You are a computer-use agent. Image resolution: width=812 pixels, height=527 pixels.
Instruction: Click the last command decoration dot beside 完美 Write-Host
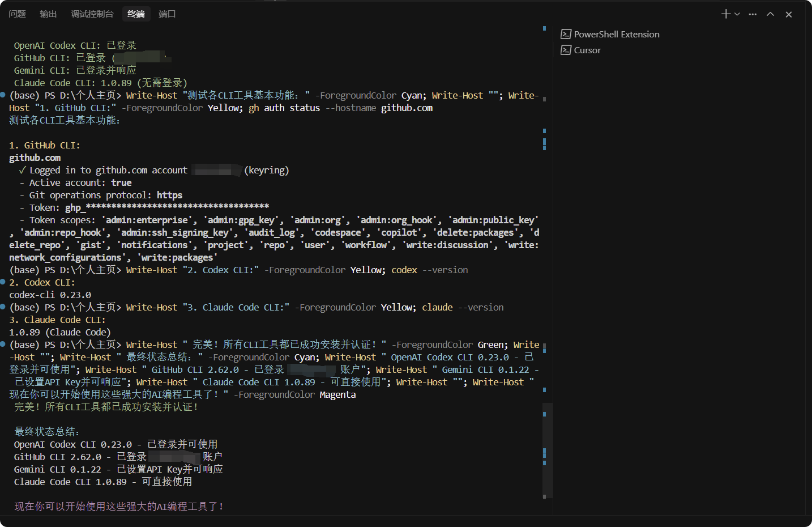click(x=3, y=344)
